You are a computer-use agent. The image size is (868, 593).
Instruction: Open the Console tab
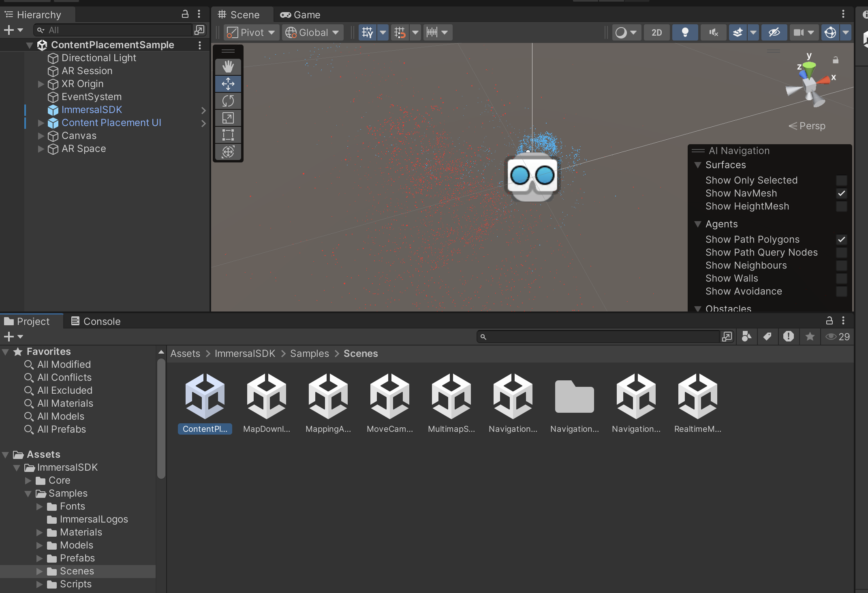click(x=96, y=321)
